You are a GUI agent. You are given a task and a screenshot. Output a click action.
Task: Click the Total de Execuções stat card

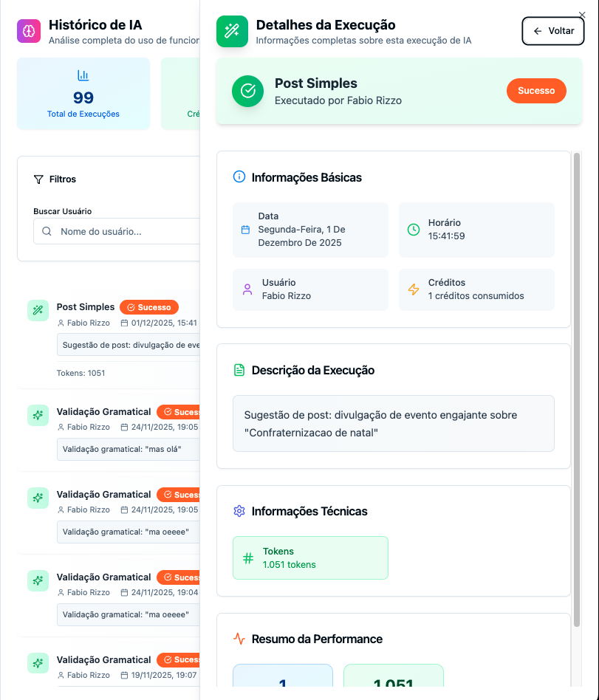(83, 94)
